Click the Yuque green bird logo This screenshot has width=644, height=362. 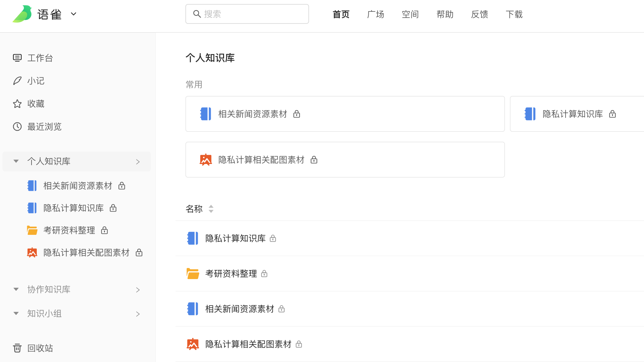pyautogui.click(x=22, y=14)
